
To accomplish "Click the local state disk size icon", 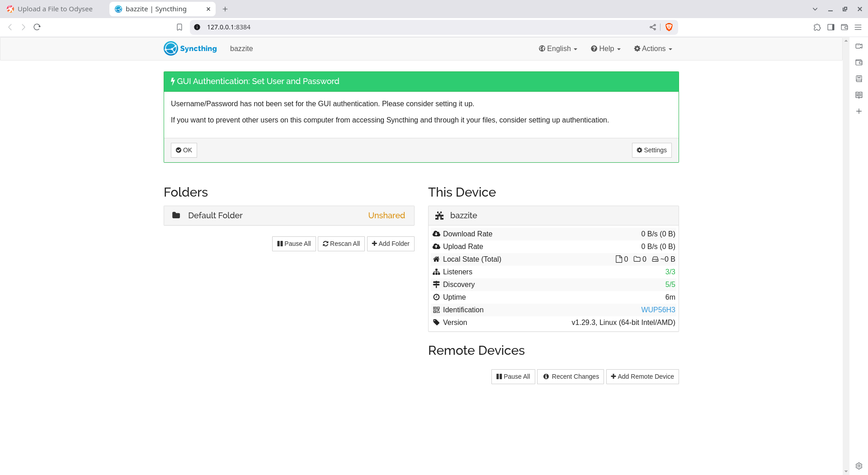I will point(655,259).
